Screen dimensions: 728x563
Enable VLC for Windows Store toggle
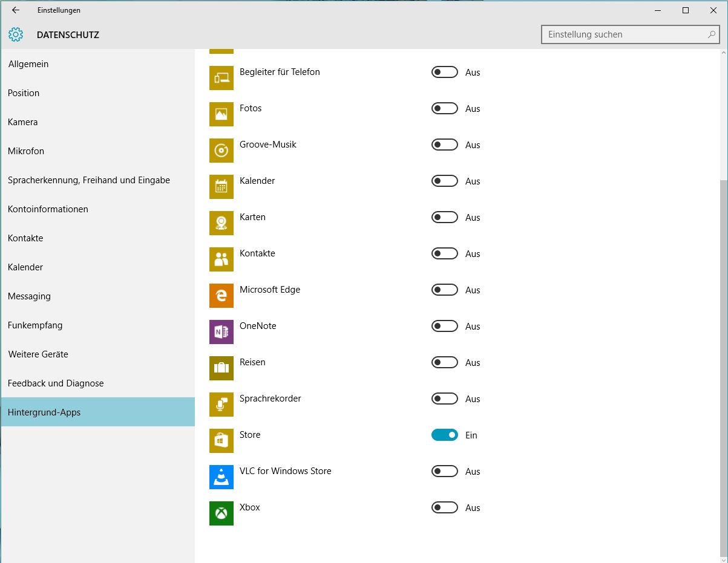pyautogui.click(x=445, y=471)
